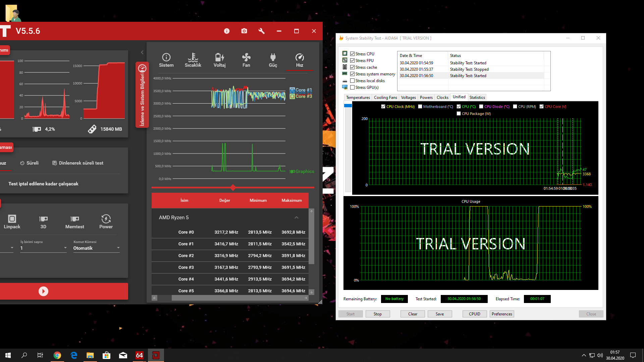Click the red diamond timeline slider handle
This screenshot has height=362, width=644.
(233, 187)
